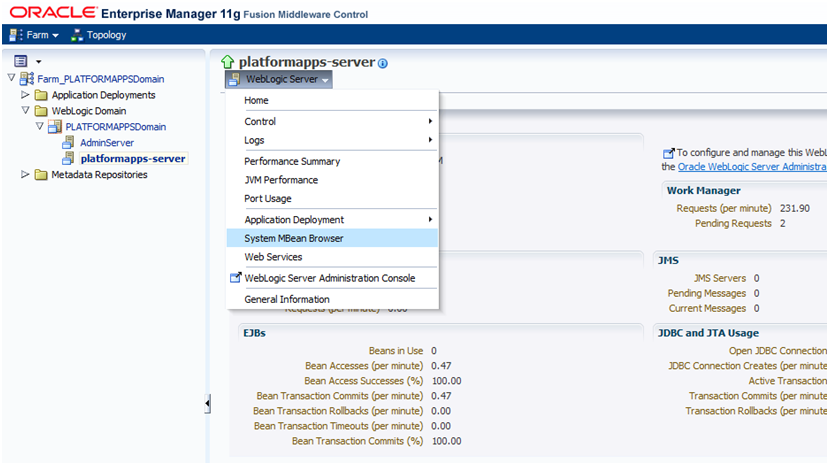Select System MBean Browser menu item

pos(332,238)
